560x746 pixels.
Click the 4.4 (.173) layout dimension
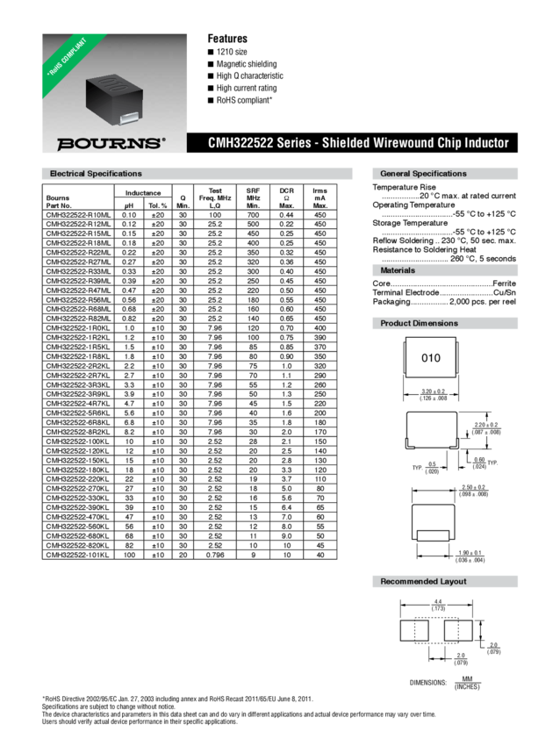(x=438, y=605)
